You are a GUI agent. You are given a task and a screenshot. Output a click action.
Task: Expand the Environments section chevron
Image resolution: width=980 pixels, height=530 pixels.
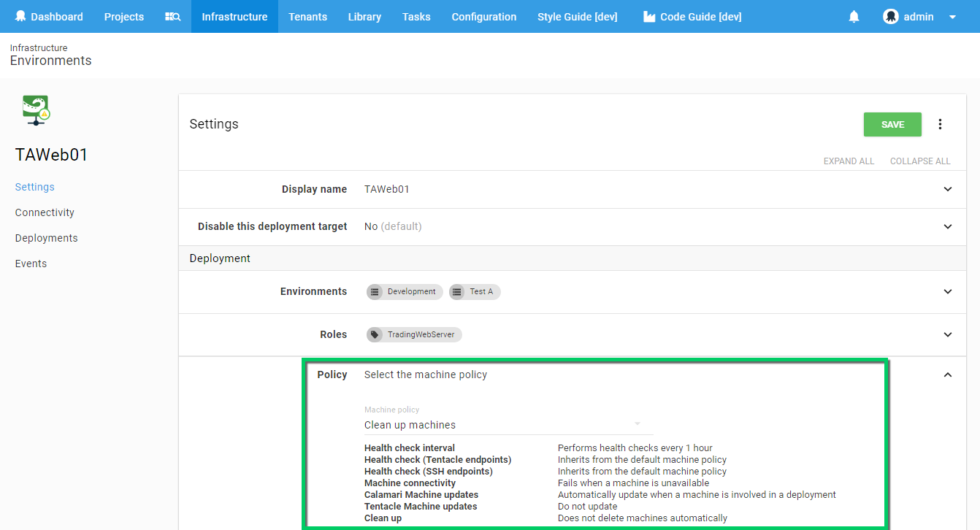[947, 291]
